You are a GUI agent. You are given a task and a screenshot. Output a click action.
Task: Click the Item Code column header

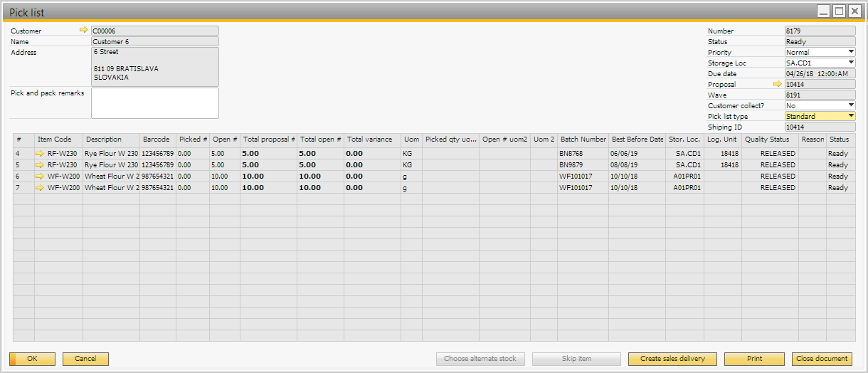58,140
